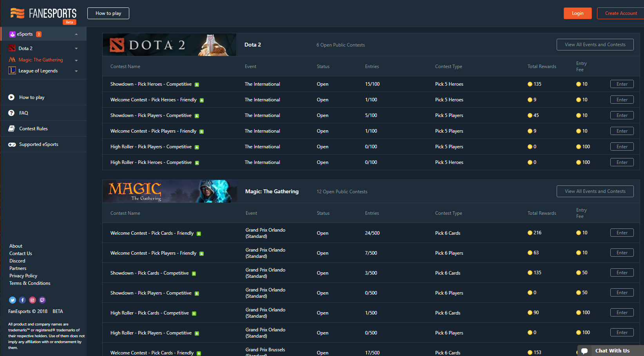Viewport: 644px width, 356px height.
Task: Open the Privacy Policy footer link
Action: 24,276
